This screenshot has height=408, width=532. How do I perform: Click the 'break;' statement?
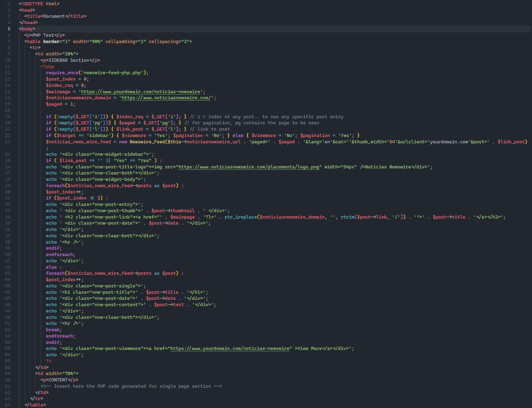[54, 330]
